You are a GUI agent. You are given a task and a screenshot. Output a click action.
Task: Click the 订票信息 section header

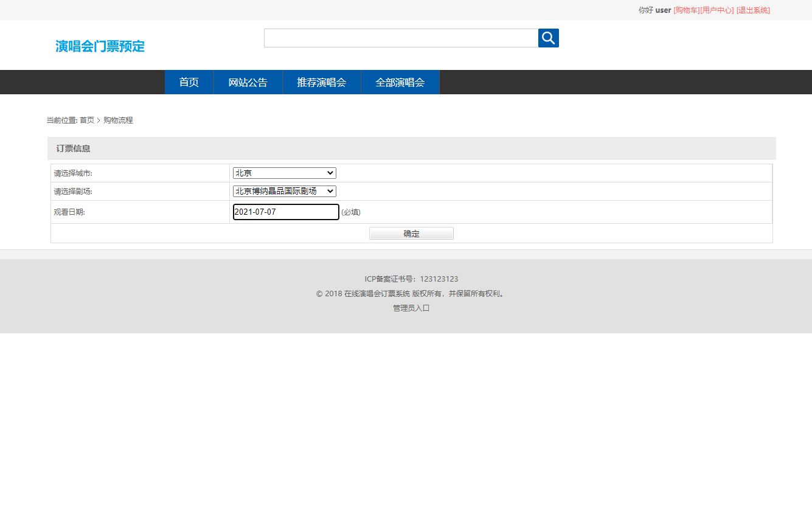click(x=74, y=148)
